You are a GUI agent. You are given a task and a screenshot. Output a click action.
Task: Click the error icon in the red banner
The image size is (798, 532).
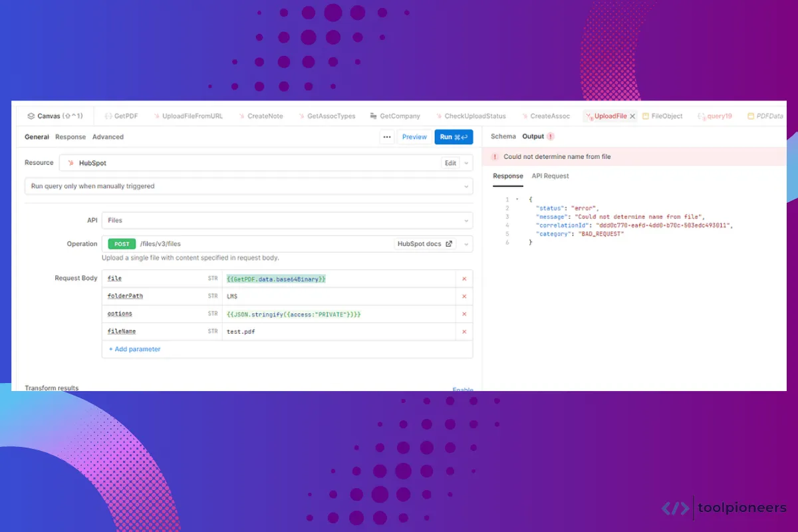[x=495, y=157]
